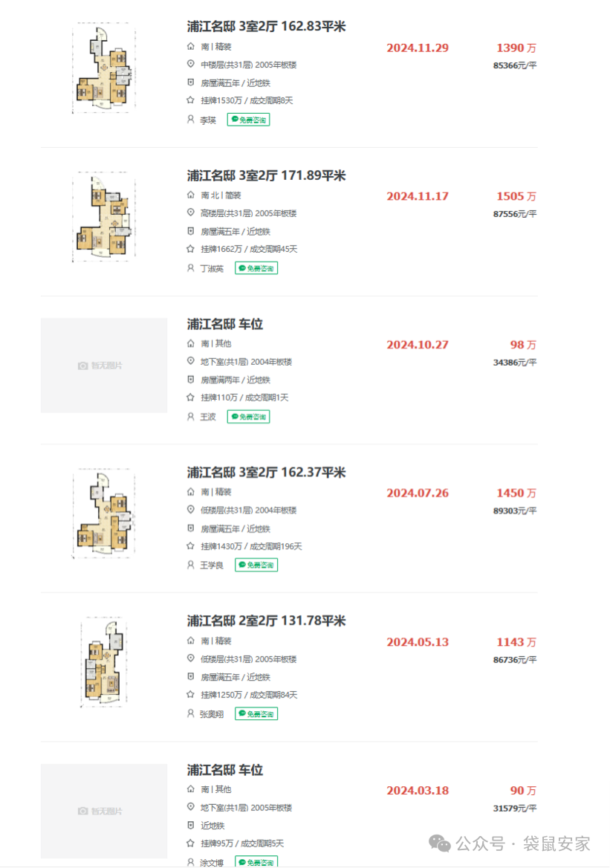Click the star icon beside 挂牌1430万

coord(191,546)
